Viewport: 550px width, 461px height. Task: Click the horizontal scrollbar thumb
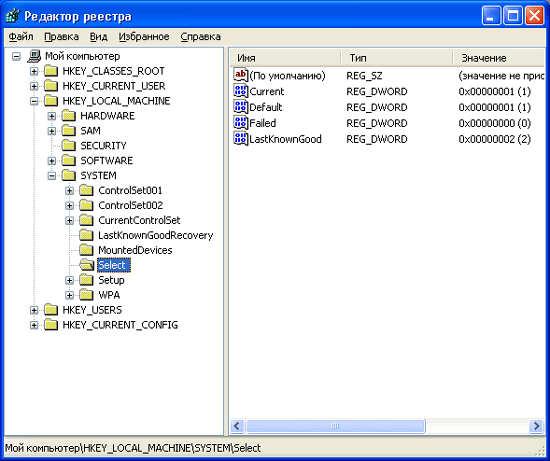[x=335, y=426]
